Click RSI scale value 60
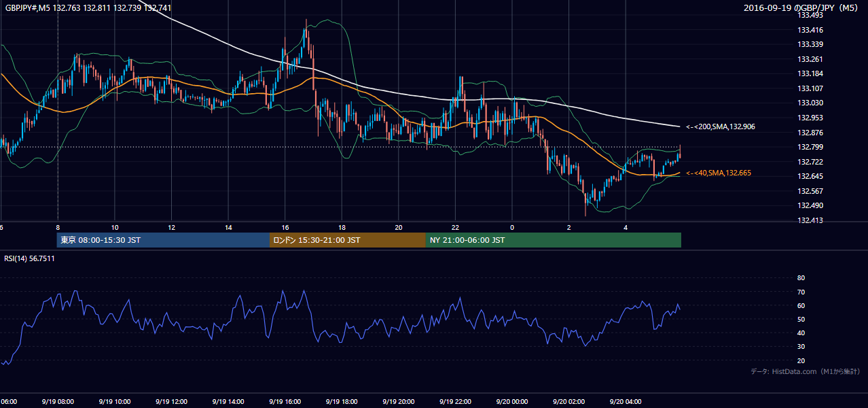The image size is (868, 408). click(801, 305)
